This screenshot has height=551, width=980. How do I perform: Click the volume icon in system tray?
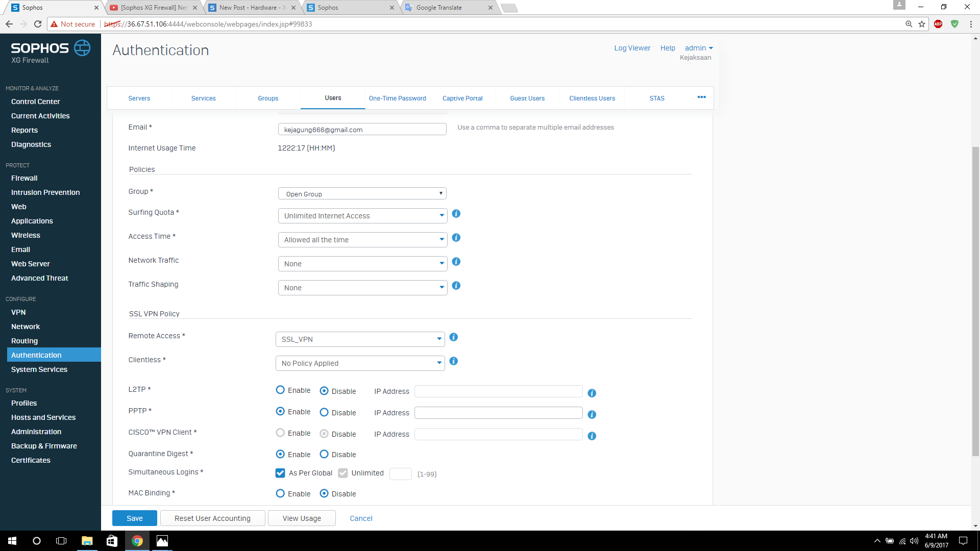[x=914, y=541]
